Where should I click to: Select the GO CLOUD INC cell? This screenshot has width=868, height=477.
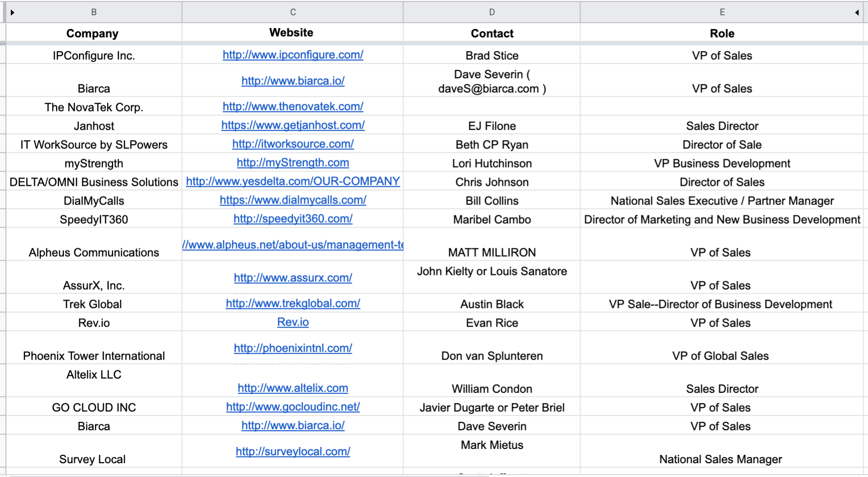coord(94,407)
